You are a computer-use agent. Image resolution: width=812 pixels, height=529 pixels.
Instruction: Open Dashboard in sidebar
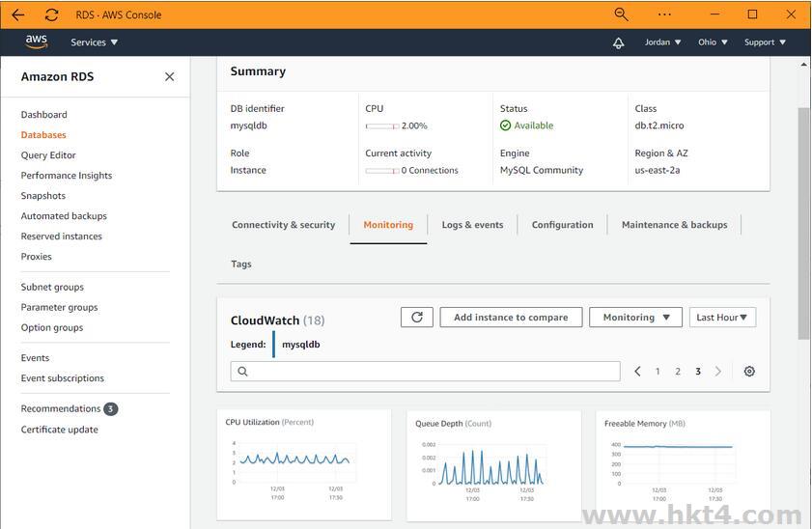coord(44,115)
